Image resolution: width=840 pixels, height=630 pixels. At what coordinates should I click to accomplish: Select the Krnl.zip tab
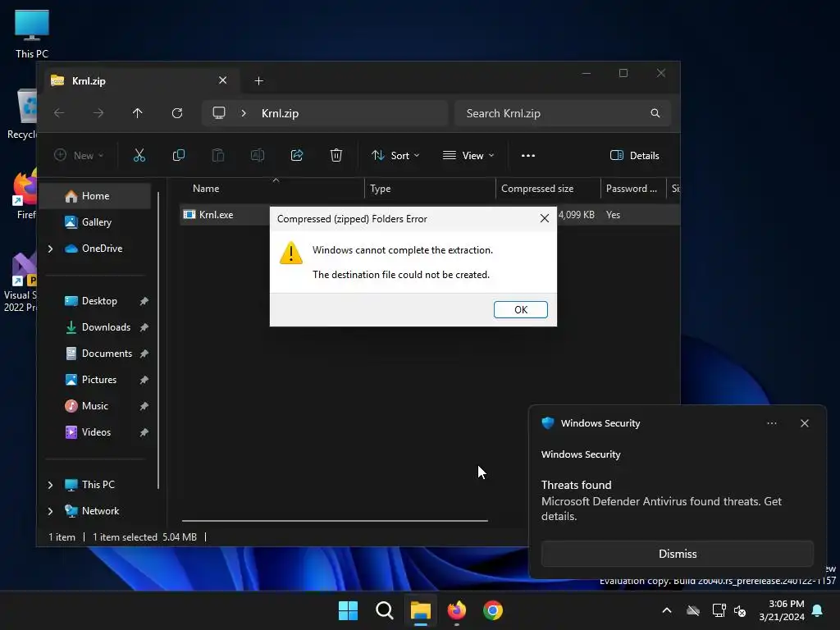(139, 81)
